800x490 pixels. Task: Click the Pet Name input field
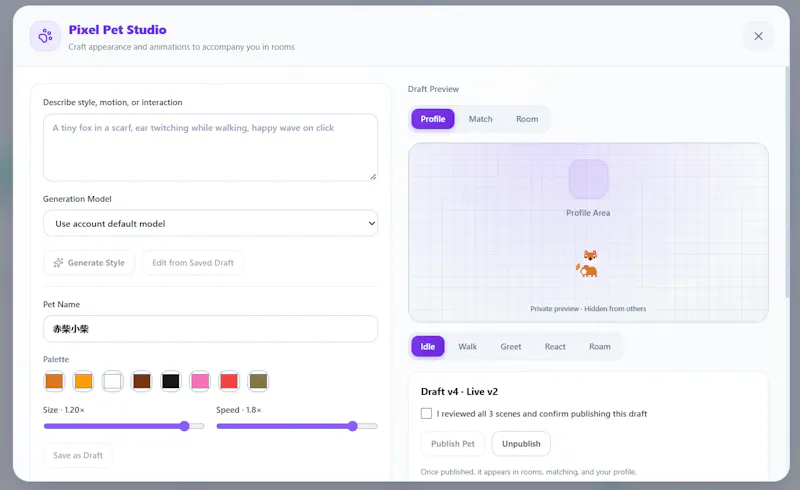pos(210,329)
